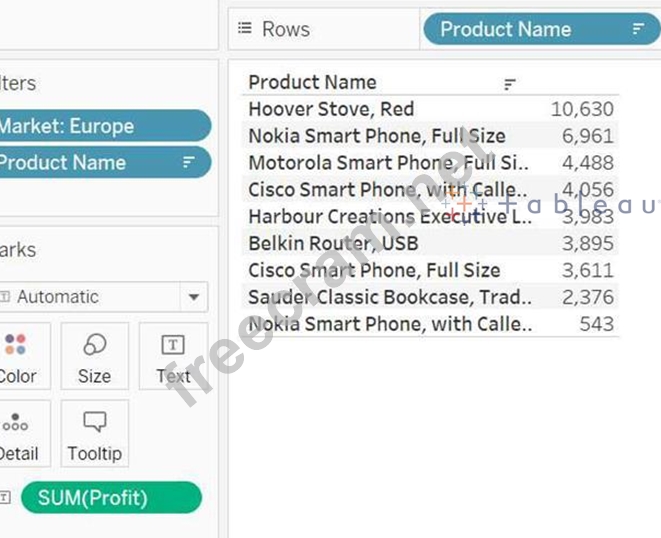Click the Size marks card button
Screen dimensions: 661x538
point(94,356)
